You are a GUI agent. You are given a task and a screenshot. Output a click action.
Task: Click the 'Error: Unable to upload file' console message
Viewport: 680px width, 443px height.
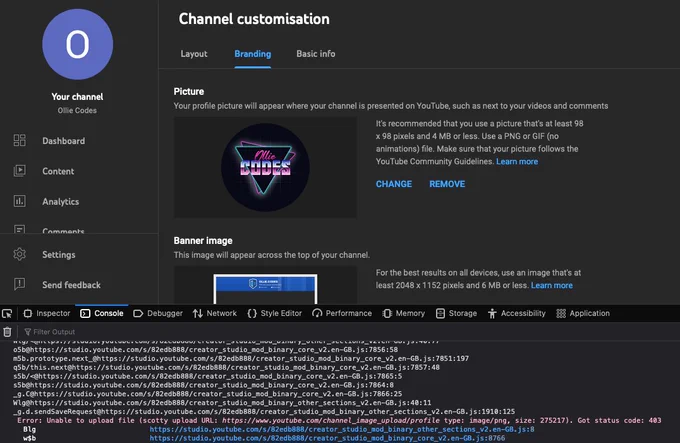339,420
